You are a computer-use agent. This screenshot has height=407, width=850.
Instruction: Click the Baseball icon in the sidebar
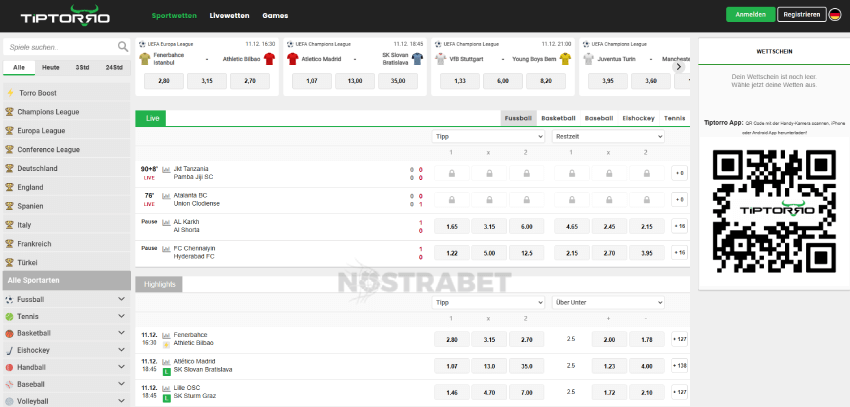pyautogui.click(x=9, y=384)
